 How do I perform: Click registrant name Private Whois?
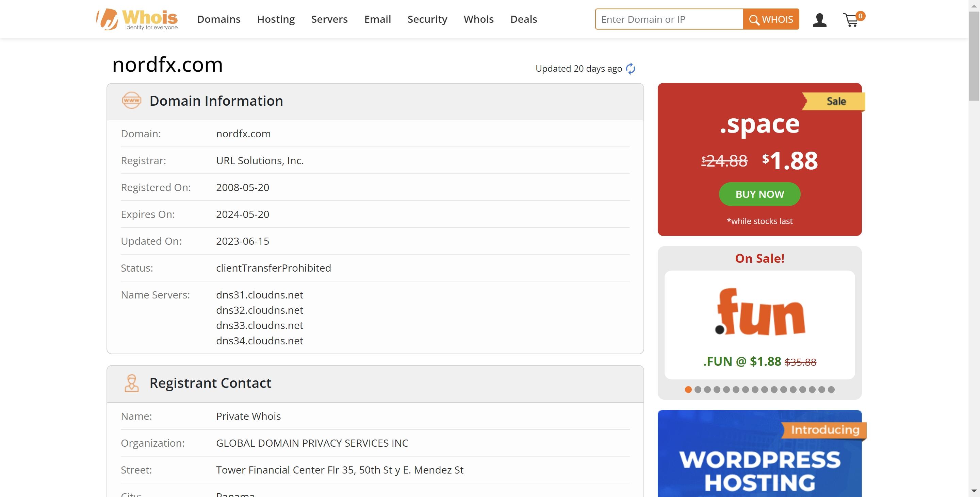pyautogui.click(x=248, y=416)
